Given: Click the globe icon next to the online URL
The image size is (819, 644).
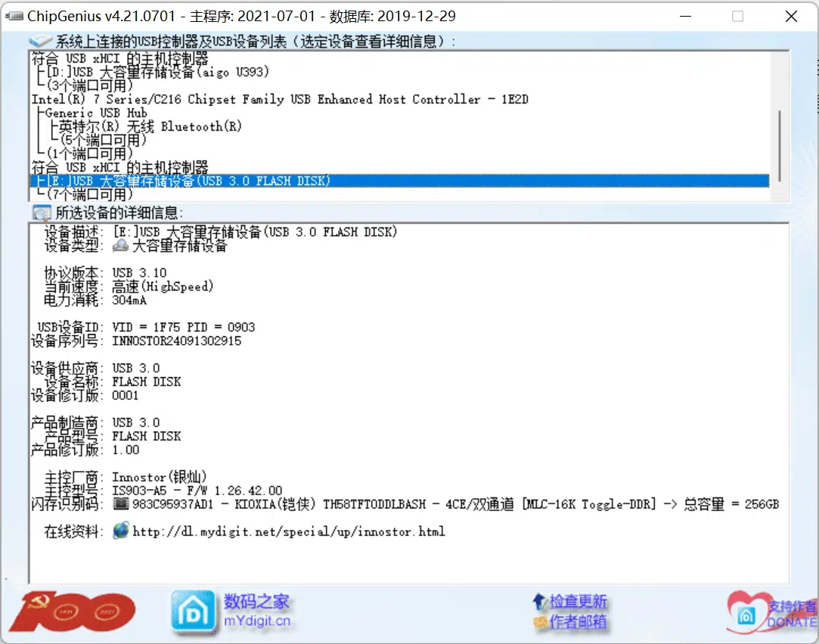Looking at the screenshot, I should (x=121, y=531).
